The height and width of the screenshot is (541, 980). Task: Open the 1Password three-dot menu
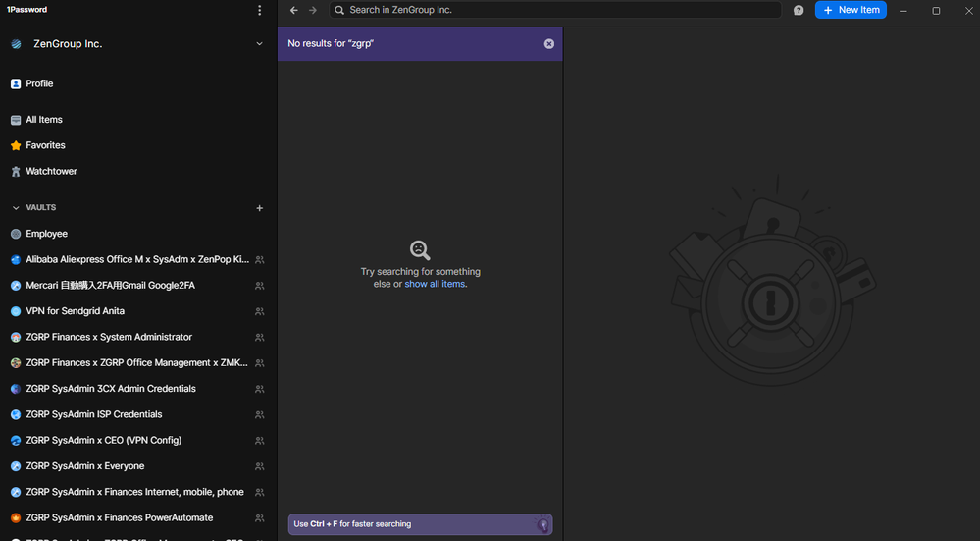click(x=259, y=10)
